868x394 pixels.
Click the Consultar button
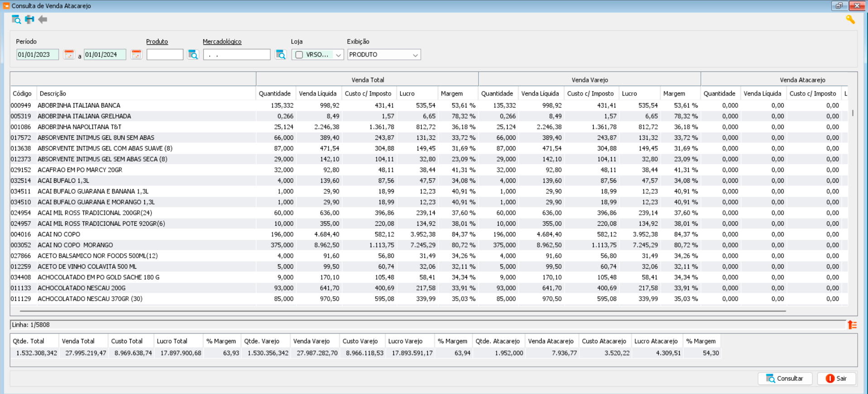point(785,379)
